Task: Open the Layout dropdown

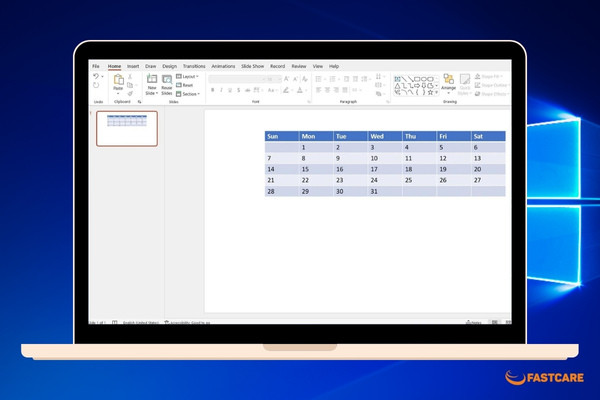Action: [x=187, y=77]
